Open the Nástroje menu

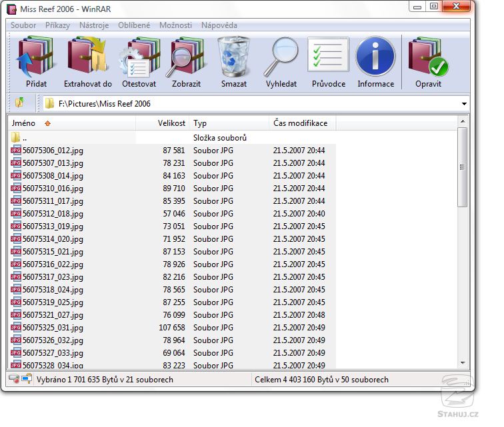click(94, 25)
